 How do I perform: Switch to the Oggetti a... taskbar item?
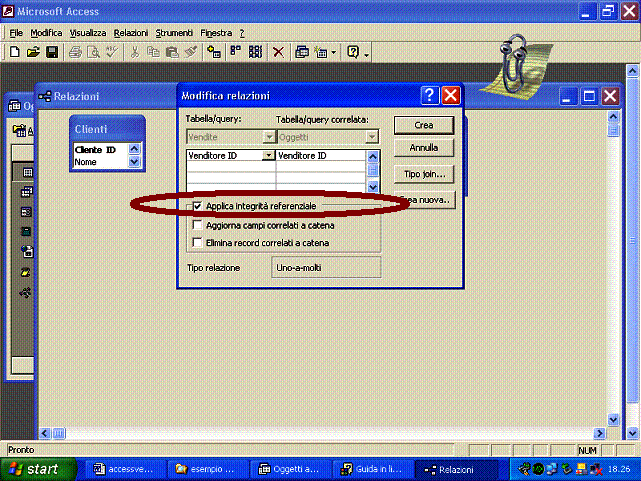pyautogui.click(x=291, y=470)
